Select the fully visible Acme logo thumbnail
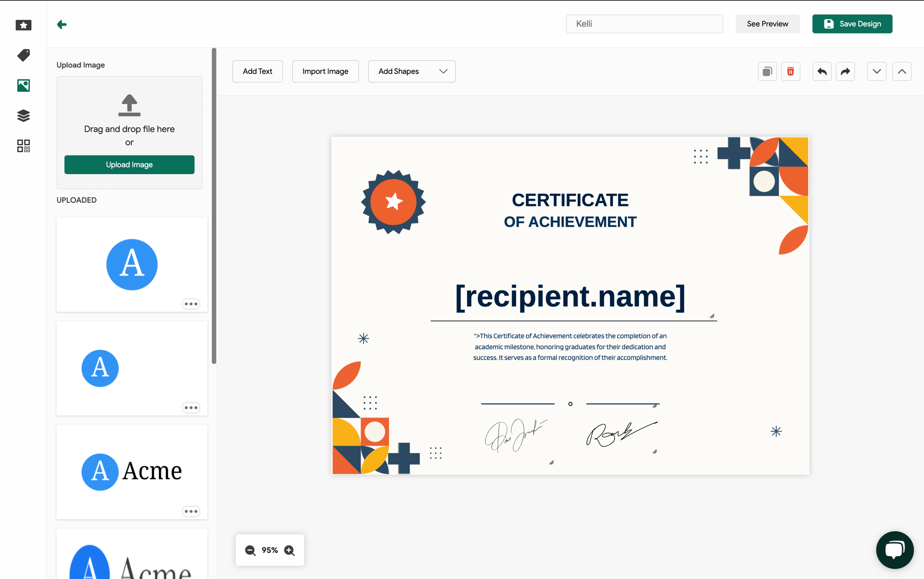Viewport: 924px width, 579px height. point(132,472)
